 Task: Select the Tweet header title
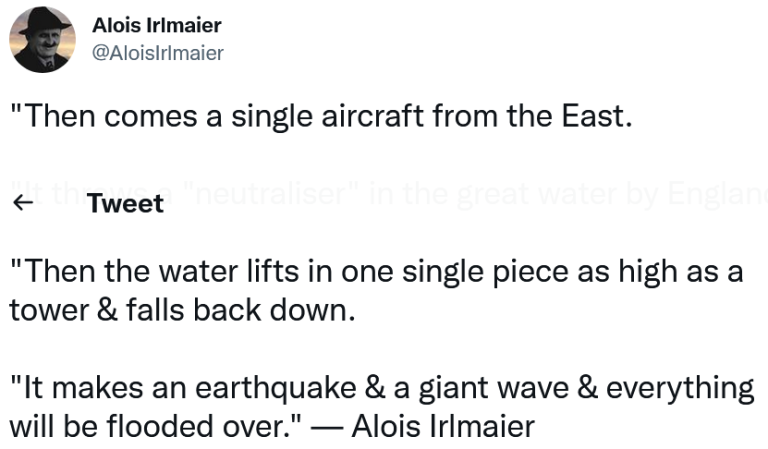coord(125,203)
